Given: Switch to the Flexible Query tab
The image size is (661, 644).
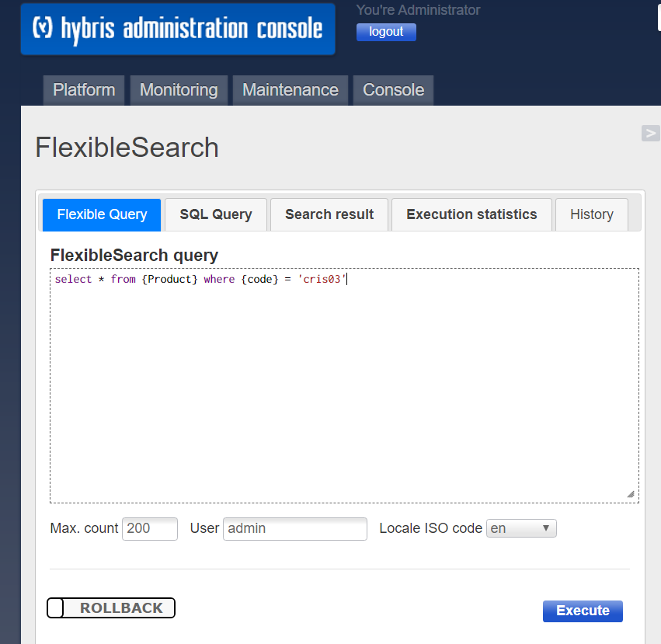Looking at the screenshot, I should point(102,214).
